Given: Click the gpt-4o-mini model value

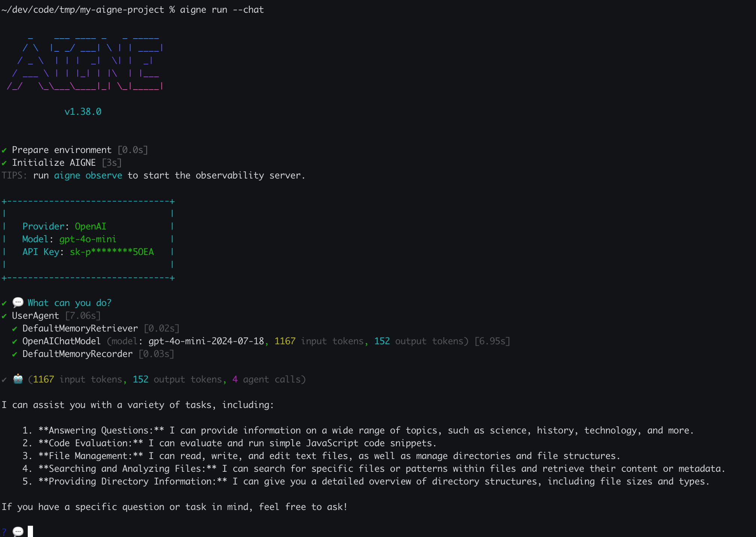Looking at the screenshot, I should [x=88, y=239].
